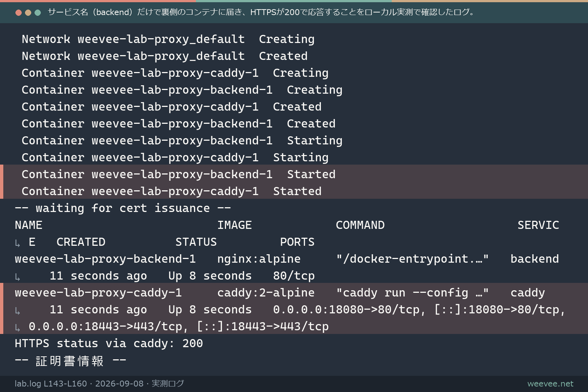The height and width of the screenshot is (392, 588).
Task: Click name 'weevee-lab-proxy-caddy-1' in table row
Action: 98,292
